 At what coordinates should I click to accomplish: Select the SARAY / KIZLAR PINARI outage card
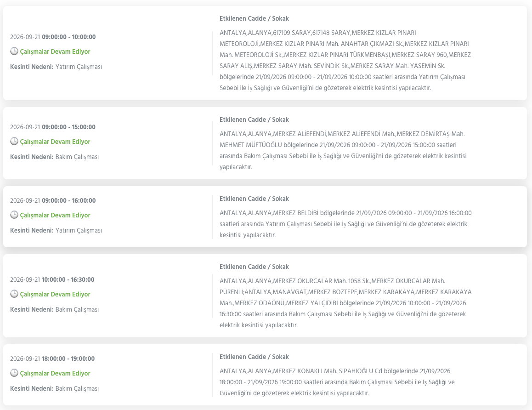click(265, 53)
